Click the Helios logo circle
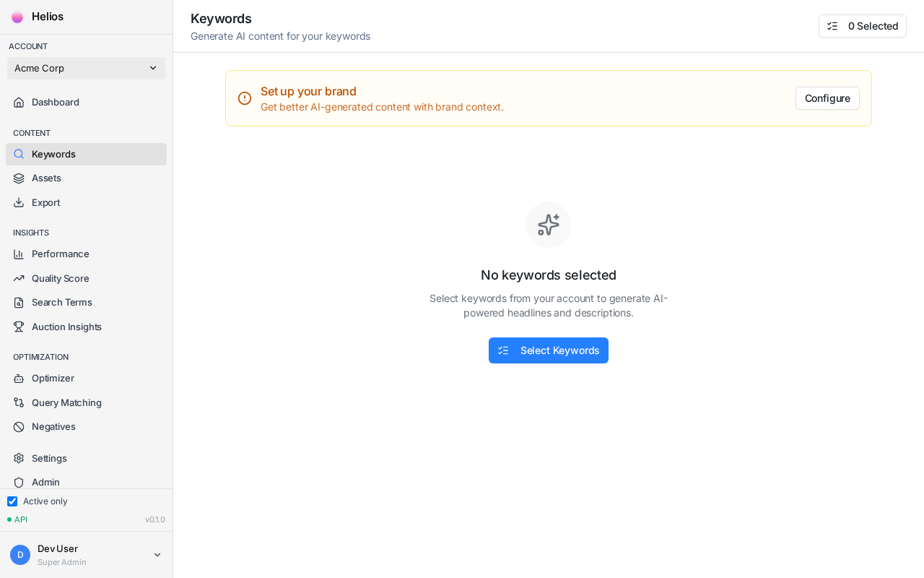924x578 pixels. (17, 17)
